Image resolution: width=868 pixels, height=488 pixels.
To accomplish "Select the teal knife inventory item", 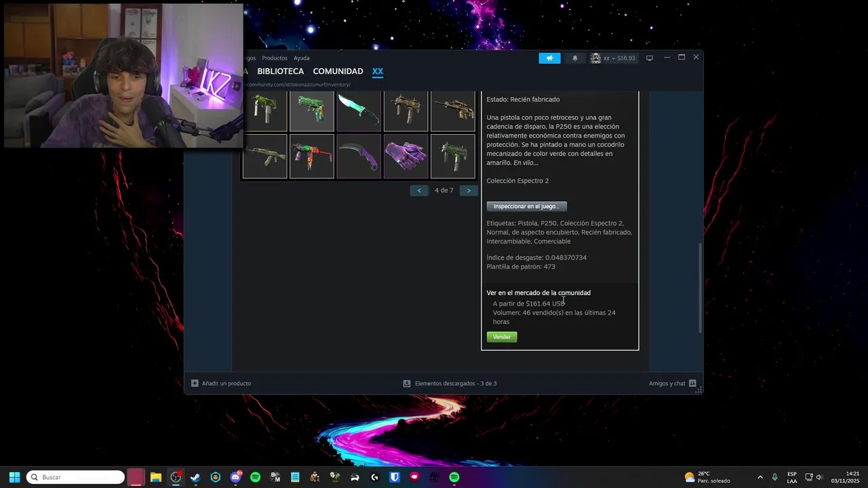I will point(359,110).
